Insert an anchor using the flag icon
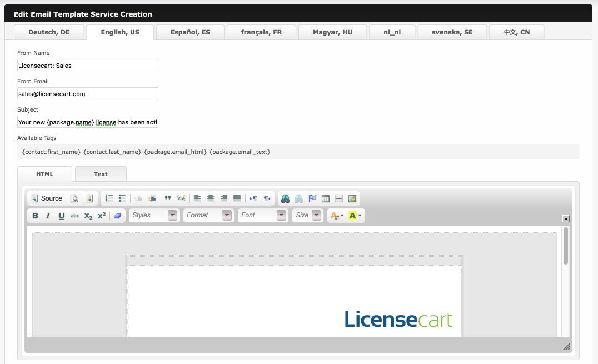Image resolution: width=598 pixels, height=364 pixels. [312, 198]
